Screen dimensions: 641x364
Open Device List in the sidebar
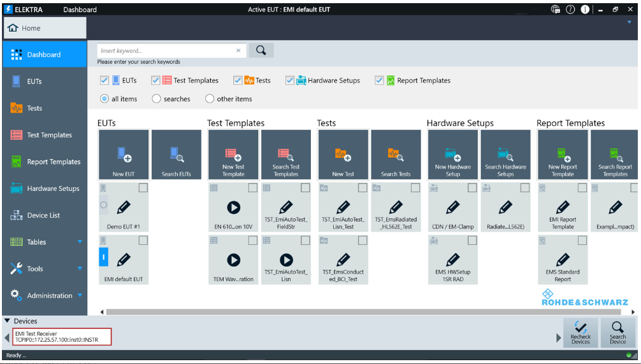point(45,215)
